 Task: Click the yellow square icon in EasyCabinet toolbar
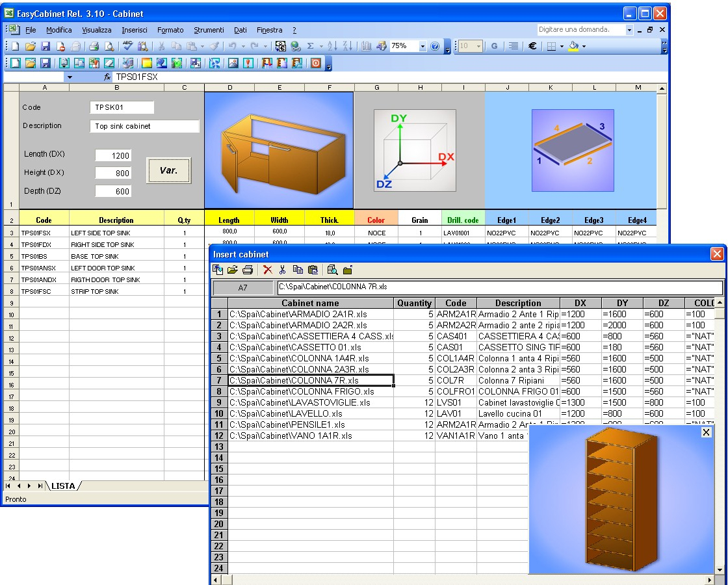(x=147, y=63)
